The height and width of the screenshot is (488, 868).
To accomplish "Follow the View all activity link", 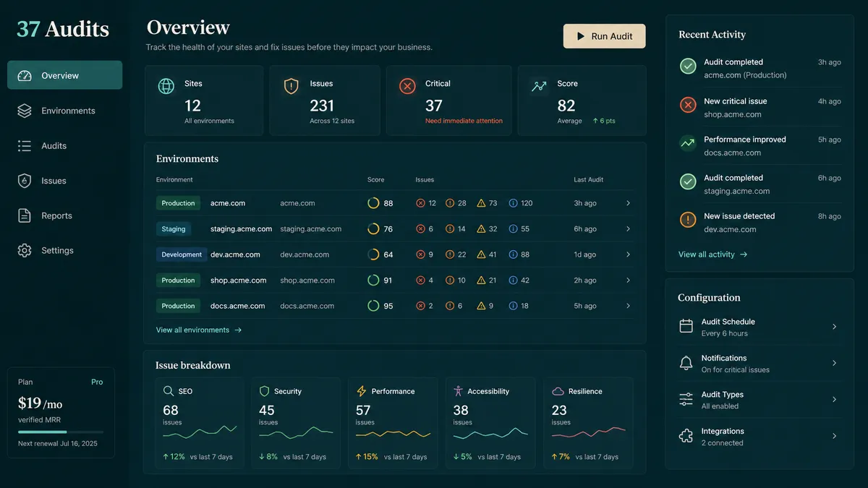I will point(712,254).
